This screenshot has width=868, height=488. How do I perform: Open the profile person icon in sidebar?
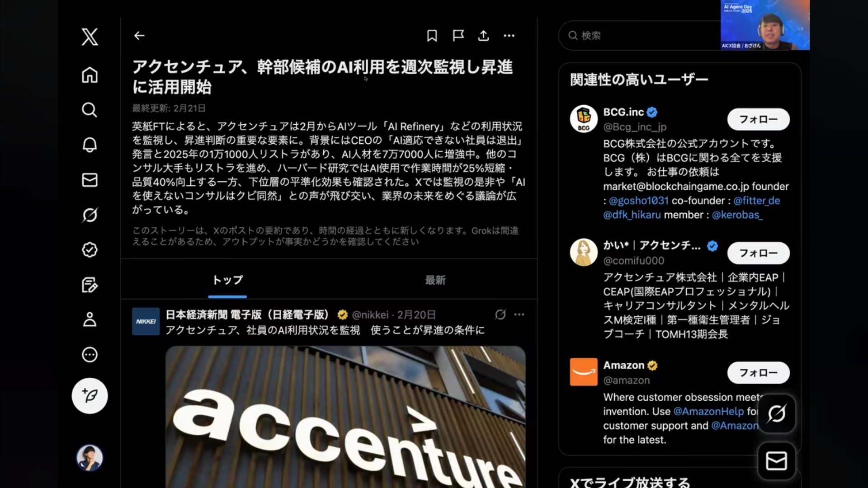click(x=90, y=319)
